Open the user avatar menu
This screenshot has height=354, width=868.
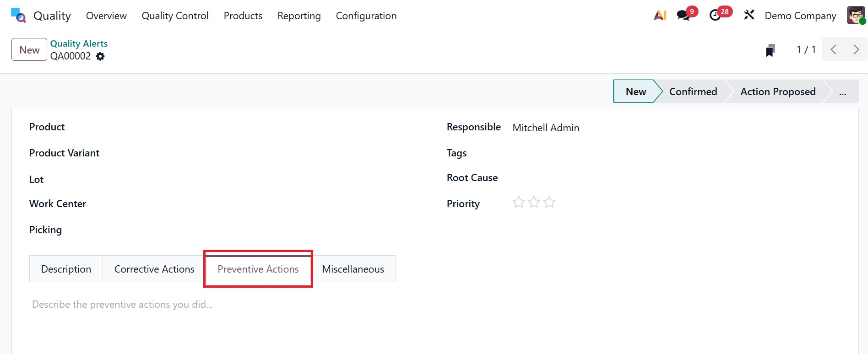[x=856, y=15]
